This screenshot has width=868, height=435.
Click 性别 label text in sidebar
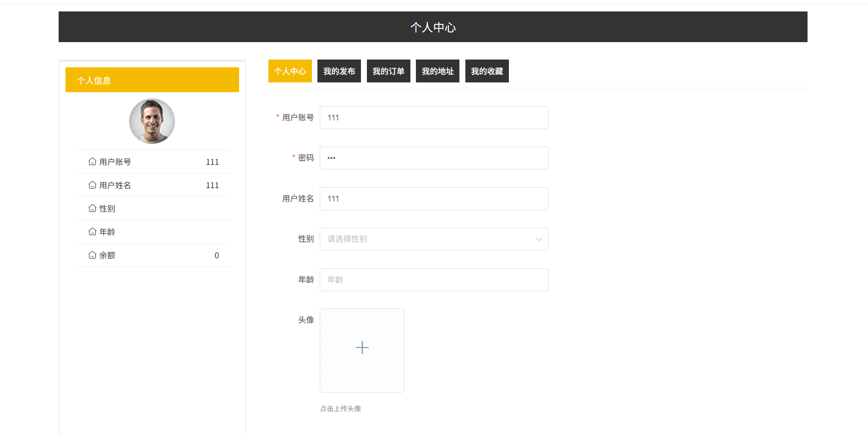pos(107,208)
